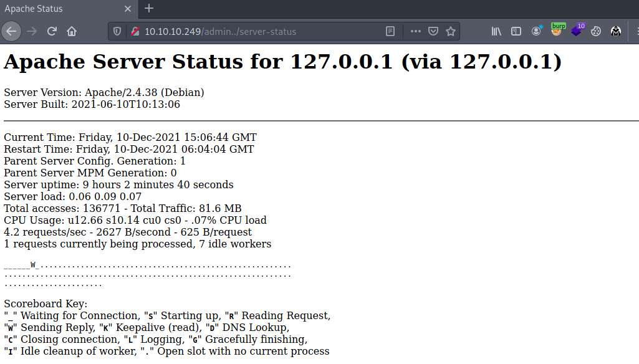Open the Burp proxy extension
Viewport: 639px width, 364px height.
557,31
